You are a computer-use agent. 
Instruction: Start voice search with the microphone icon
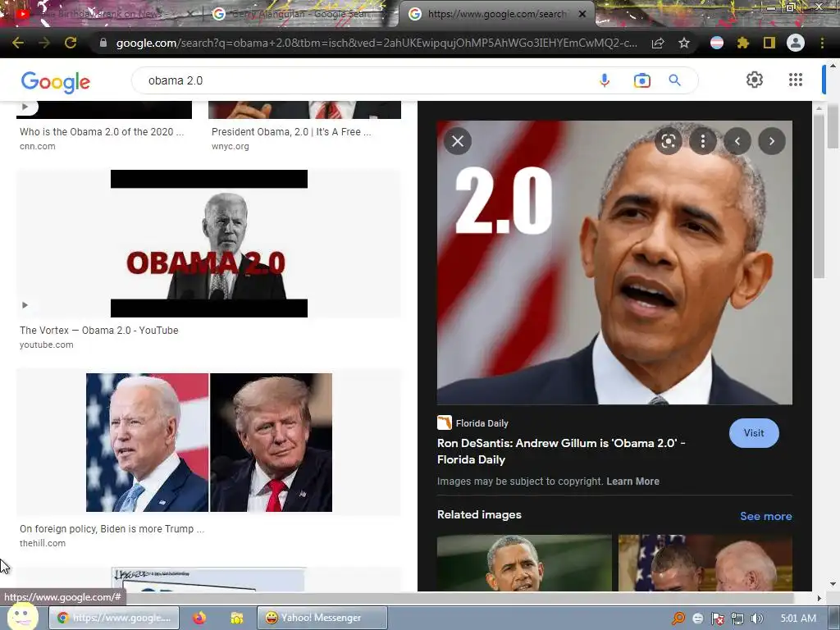(x=605, y=80)
